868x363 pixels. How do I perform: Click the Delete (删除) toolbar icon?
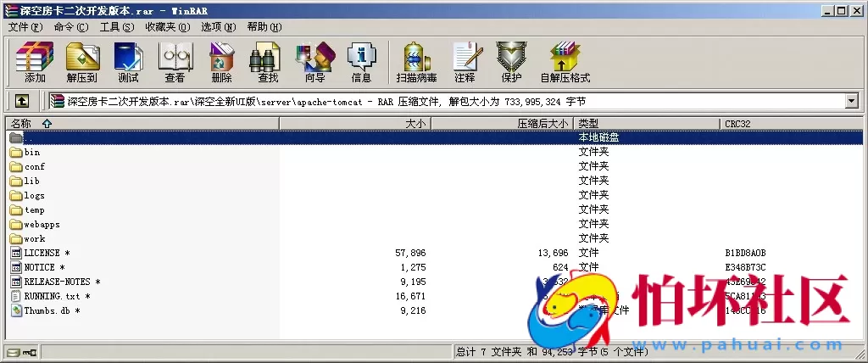pos(221,62)
